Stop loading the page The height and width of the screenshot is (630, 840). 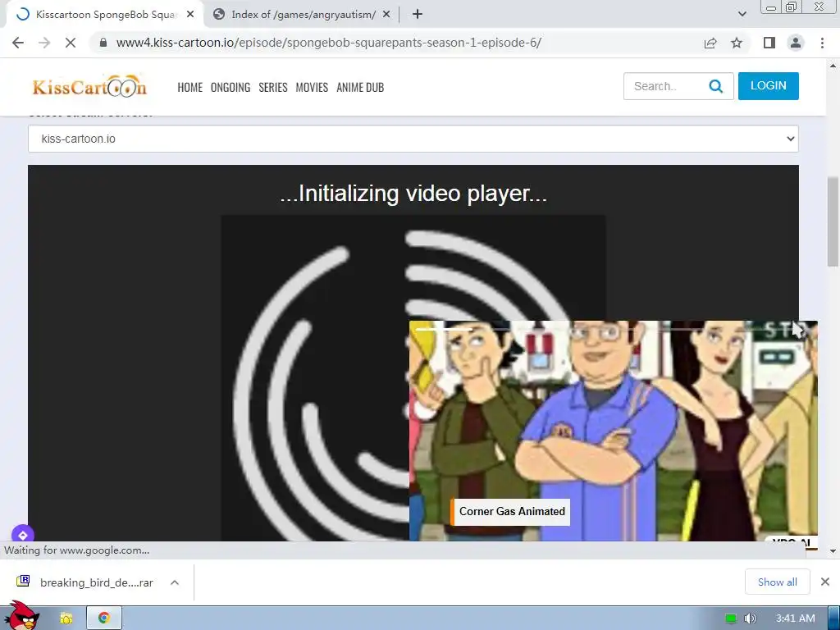click(x=71, y=43)
